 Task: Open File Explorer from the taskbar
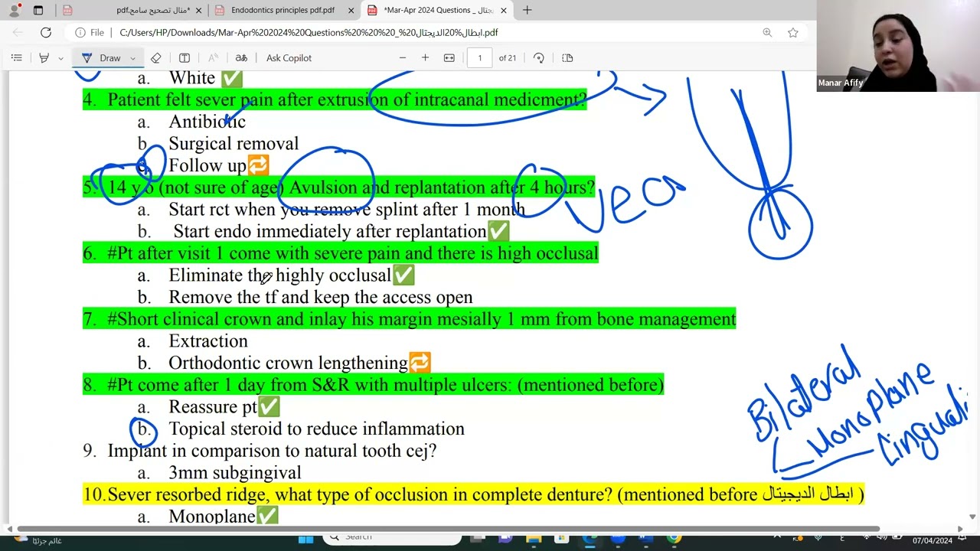pyautogui.click(x=532, y=540)
